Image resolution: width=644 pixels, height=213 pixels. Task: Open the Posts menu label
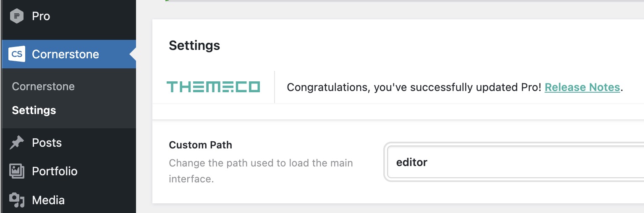point(47,143)
